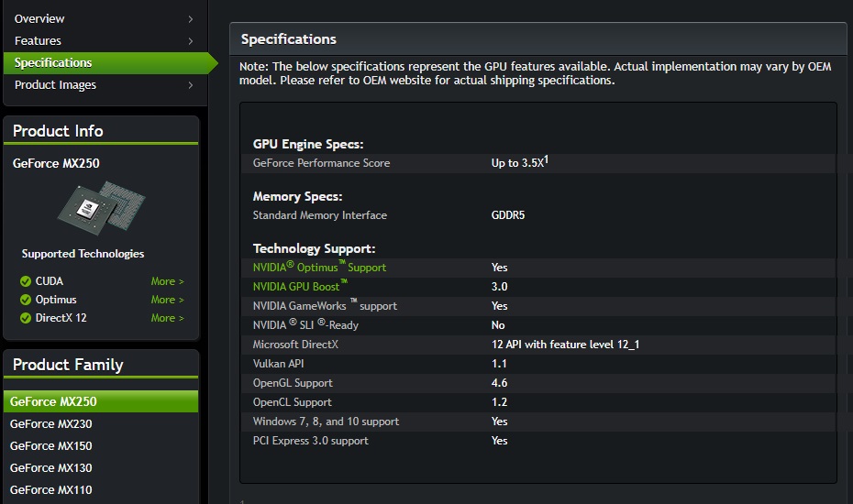853x504 pixels.
Task: Open the More link for DirectX 12
Action: coord(167,318)
